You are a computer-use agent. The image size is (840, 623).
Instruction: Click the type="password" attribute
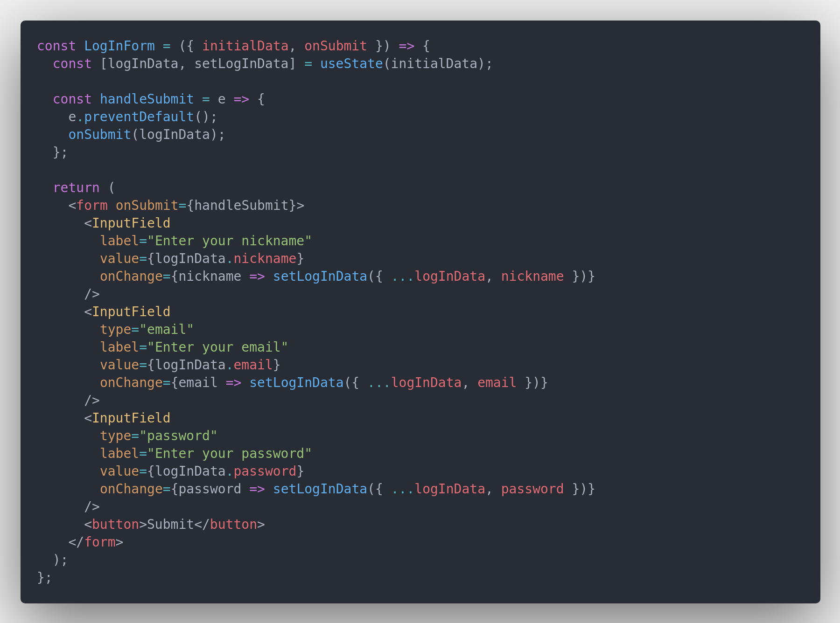pyautogui.click(x=159, y=436)
